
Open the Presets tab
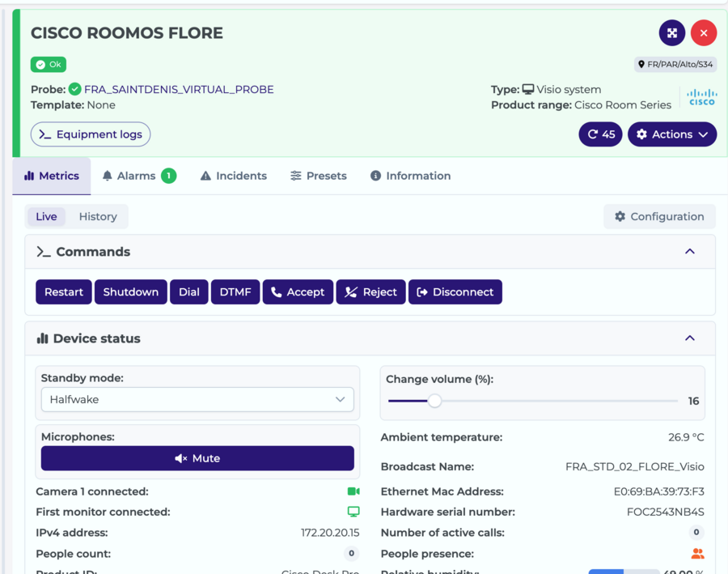(x=319, y=176)
